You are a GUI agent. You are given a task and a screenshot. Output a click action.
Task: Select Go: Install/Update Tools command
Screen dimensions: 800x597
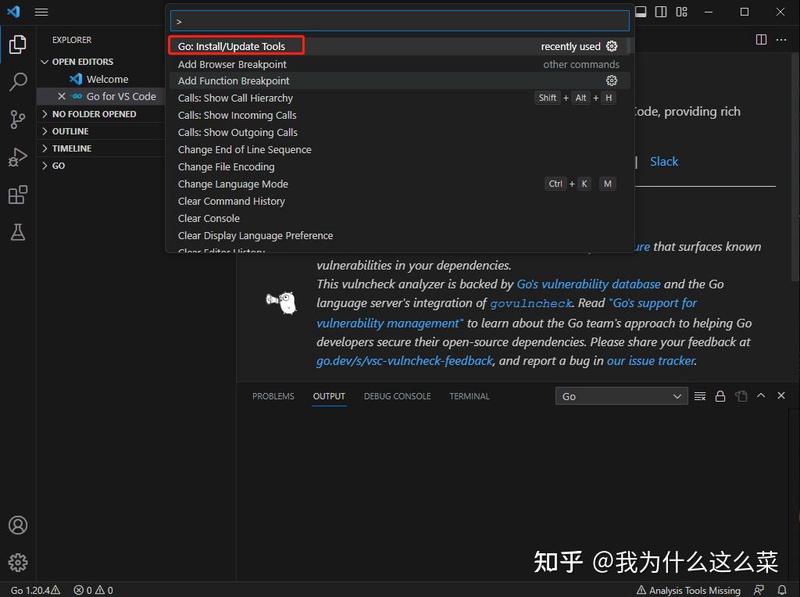[399, 46]
